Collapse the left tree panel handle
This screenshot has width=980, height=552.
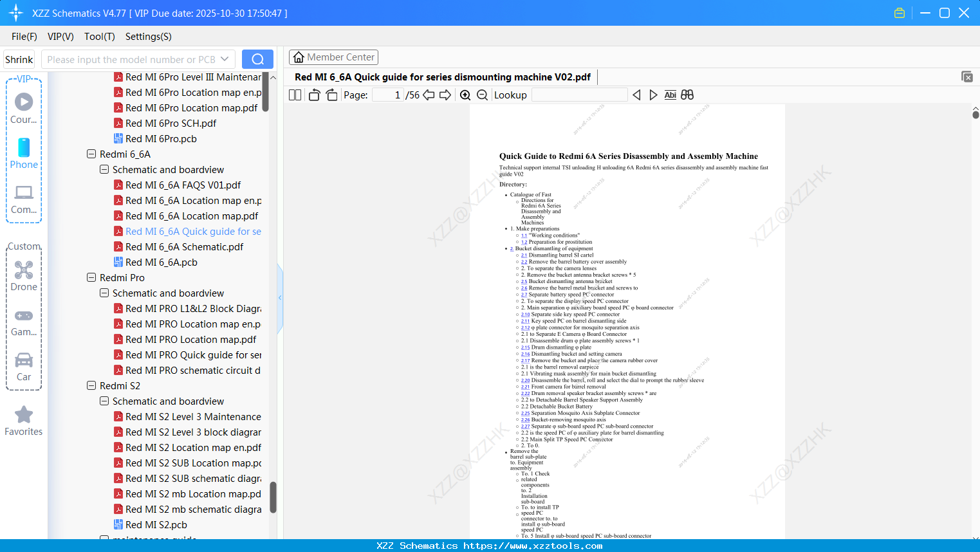[280, 298]
